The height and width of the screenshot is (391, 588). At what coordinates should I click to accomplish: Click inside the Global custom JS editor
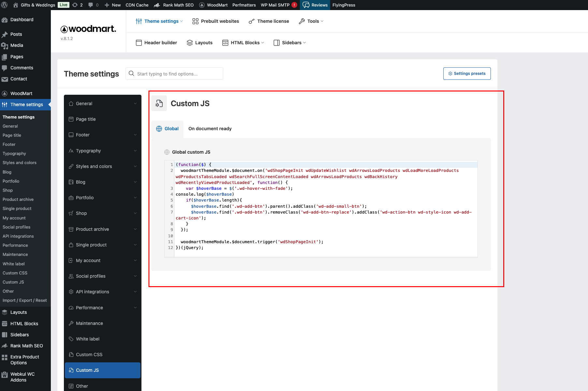tap(321, 209)
